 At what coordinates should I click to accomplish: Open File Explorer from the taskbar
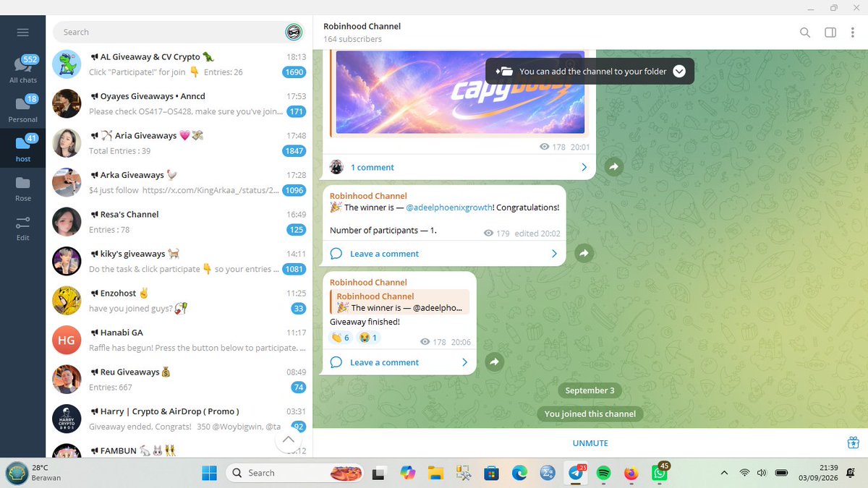click(x=435, y=473)
